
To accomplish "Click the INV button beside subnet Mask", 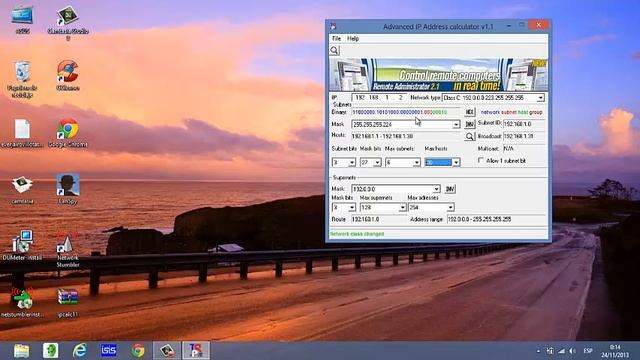I will pos(469,124).
